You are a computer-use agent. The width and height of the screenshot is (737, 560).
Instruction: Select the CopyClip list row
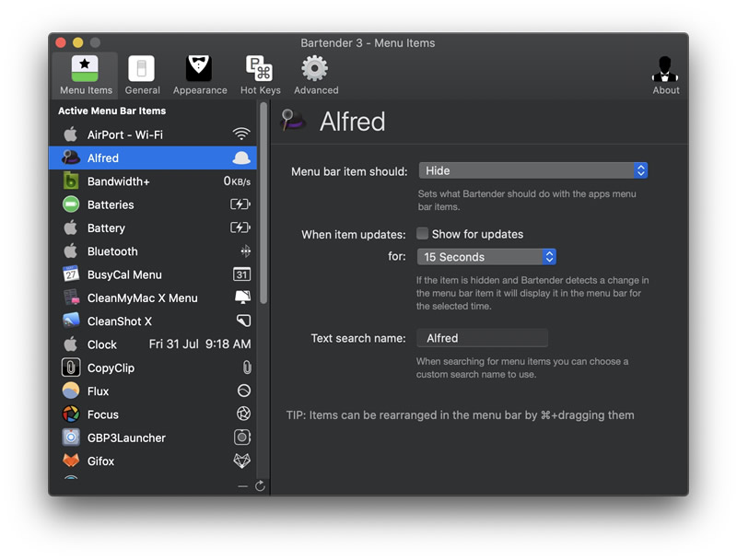[x=153, y=367]
